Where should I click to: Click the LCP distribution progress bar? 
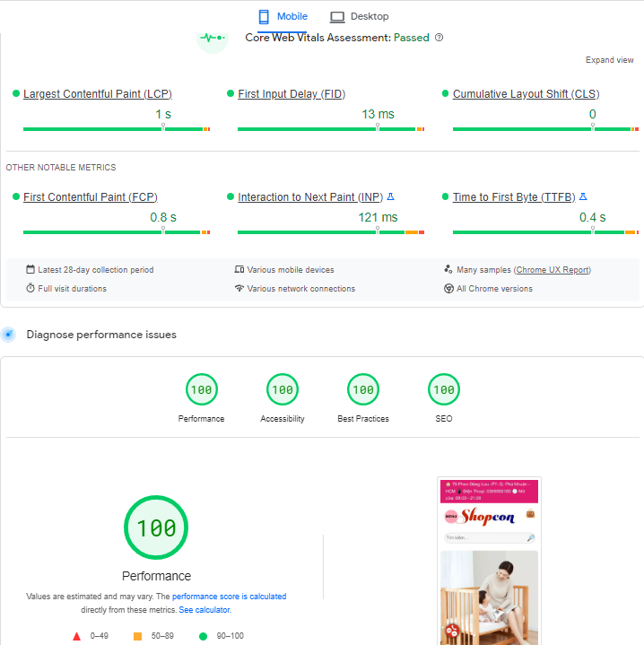(116, 129)
